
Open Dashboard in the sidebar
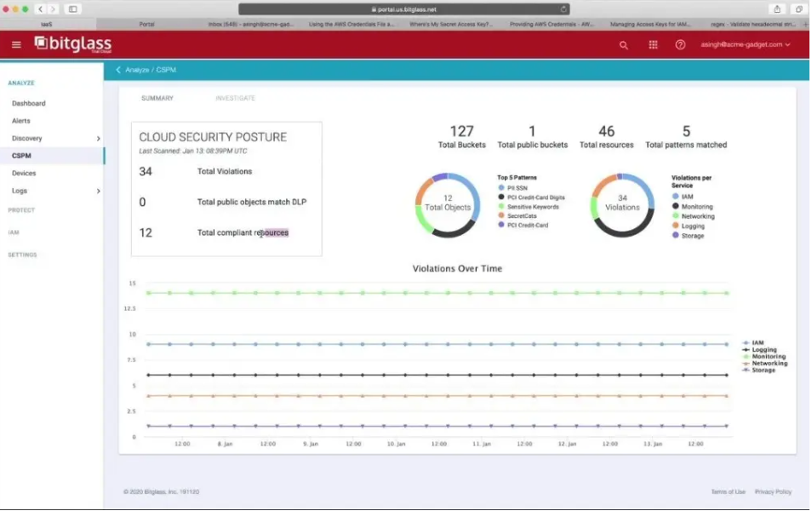pyautogui.click(x=28, y=103)
